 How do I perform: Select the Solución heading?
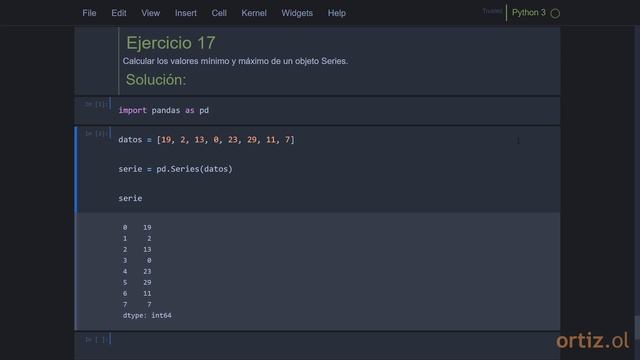tap(156, 80)
